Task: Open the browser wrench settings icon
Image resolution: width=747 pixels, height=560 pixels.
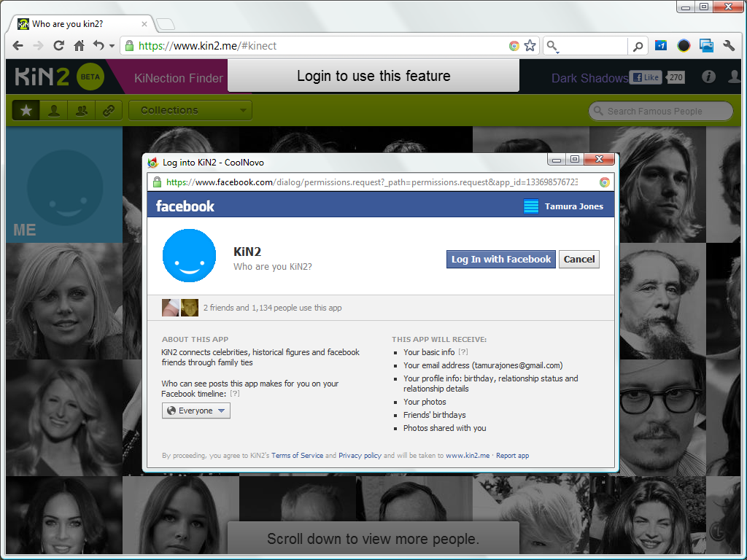Action: pos(729,45)
